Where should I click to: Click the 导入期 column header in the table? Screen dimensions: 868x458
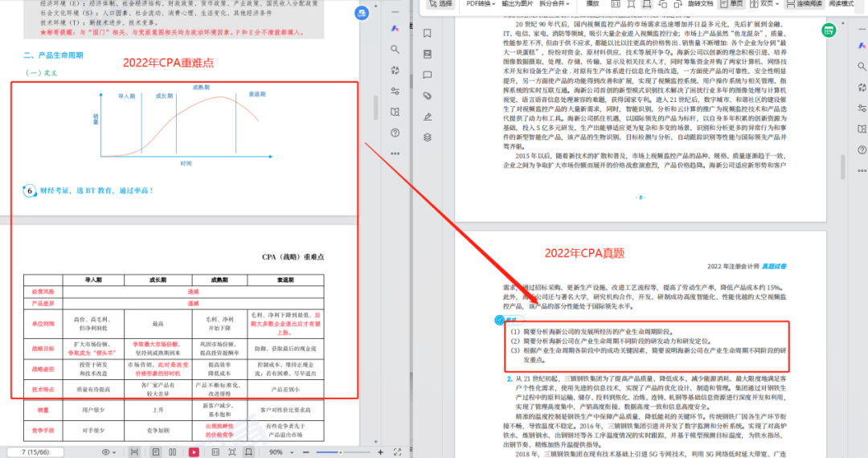click(93, 280)
